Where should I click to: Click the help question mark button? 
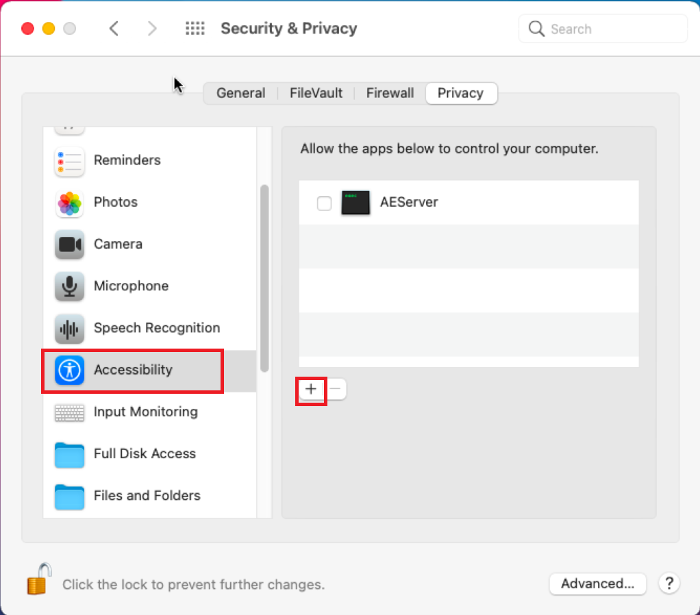coord(668,583)
